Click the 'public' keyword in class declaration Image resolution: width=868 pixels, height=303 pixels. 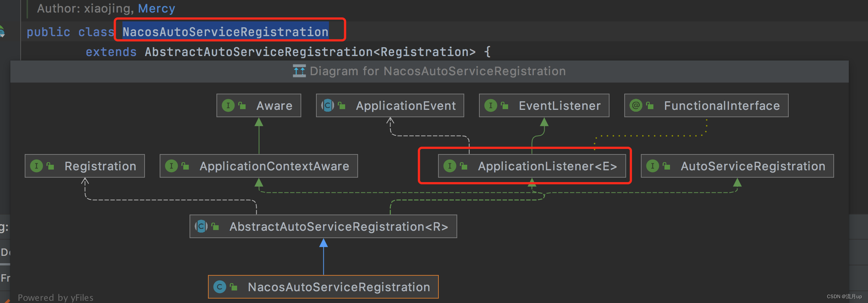[x=48, y=32]
